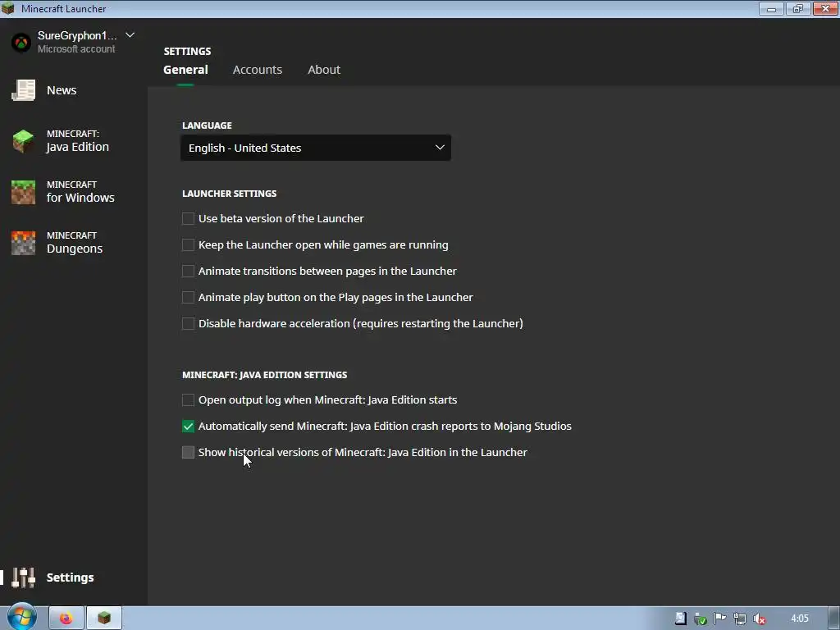Open Minecraft Dungeons from the sidebar
This screenshot has height=630, width=840.
57,243
